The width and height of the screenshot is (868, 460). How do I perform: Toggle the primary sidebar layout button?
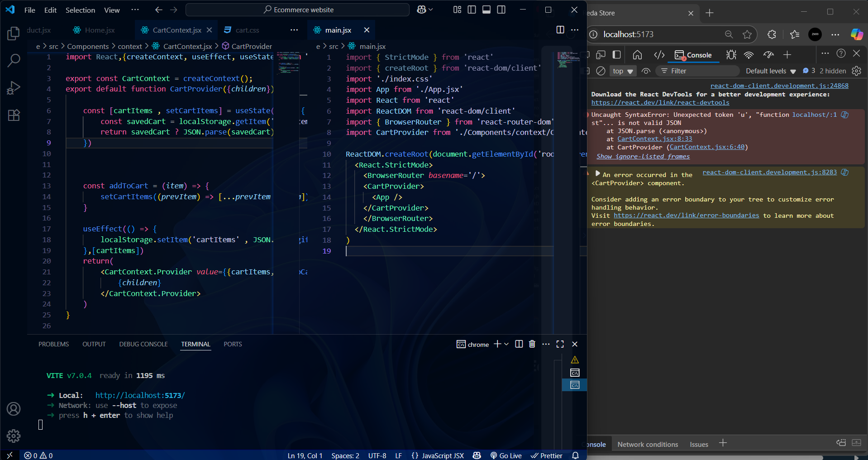[x=472, y=10]
